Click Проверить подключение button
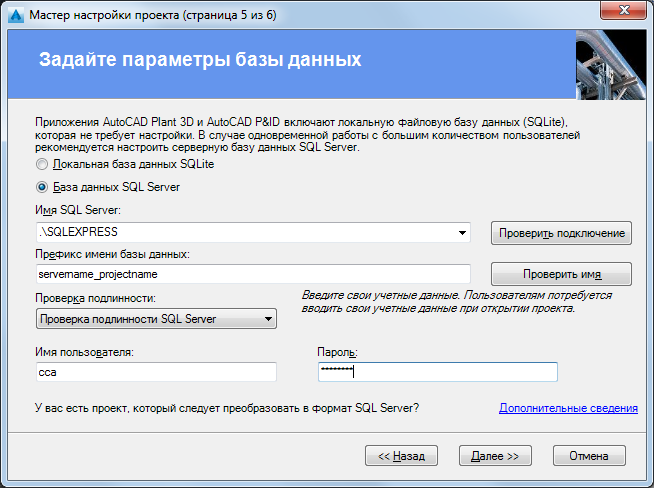The image size is (654, 488). [x=561, y=233]
